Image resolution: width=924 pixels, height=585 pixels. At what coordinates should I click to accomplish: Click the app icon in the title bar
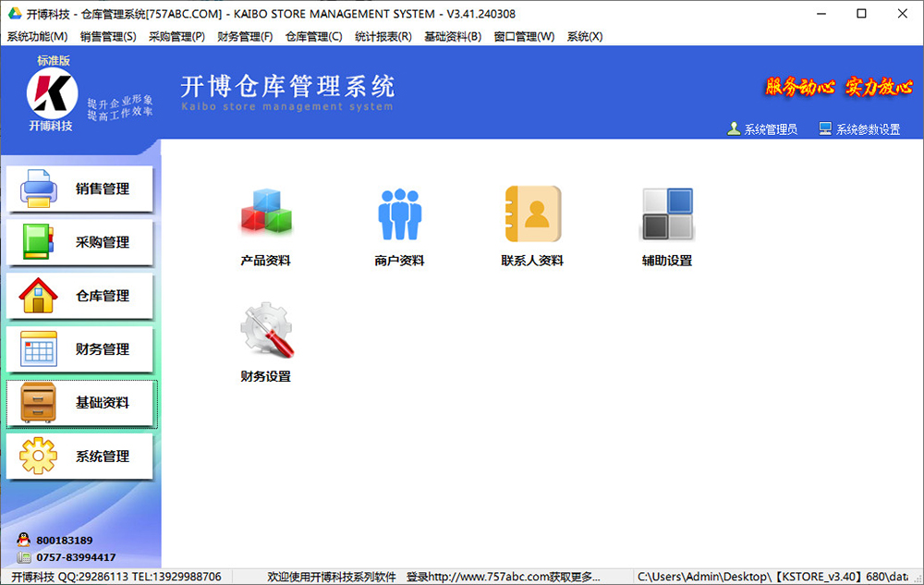(x=14, y=13)
